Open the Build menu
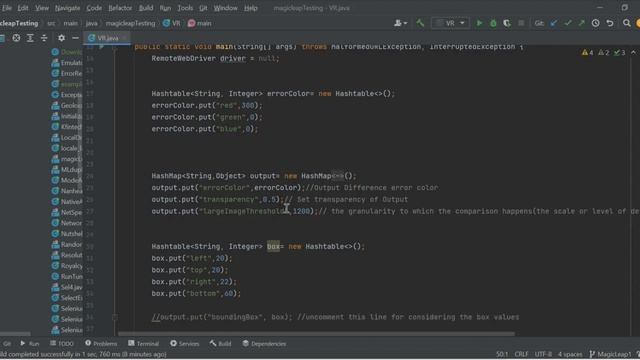The image size is (640, 360). (146, 8)
